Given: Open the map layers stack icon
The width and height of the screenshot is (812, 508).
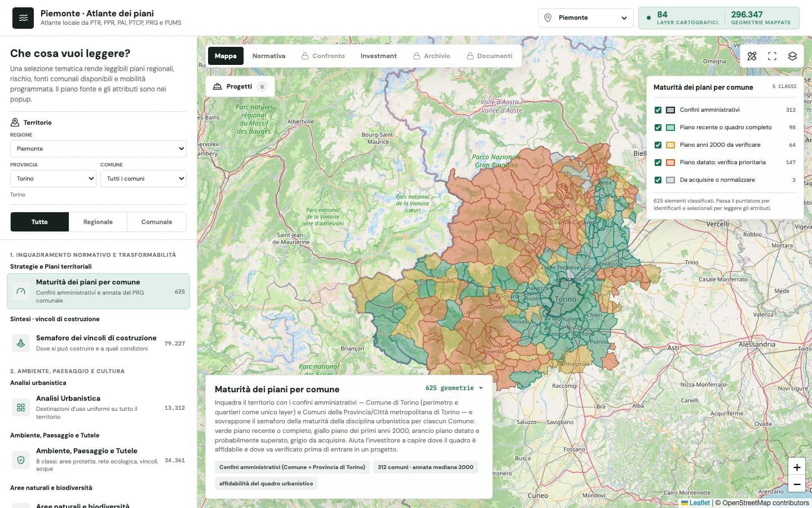Looking at the screenshot, I should pyautogui.click(x=792, y=56).
